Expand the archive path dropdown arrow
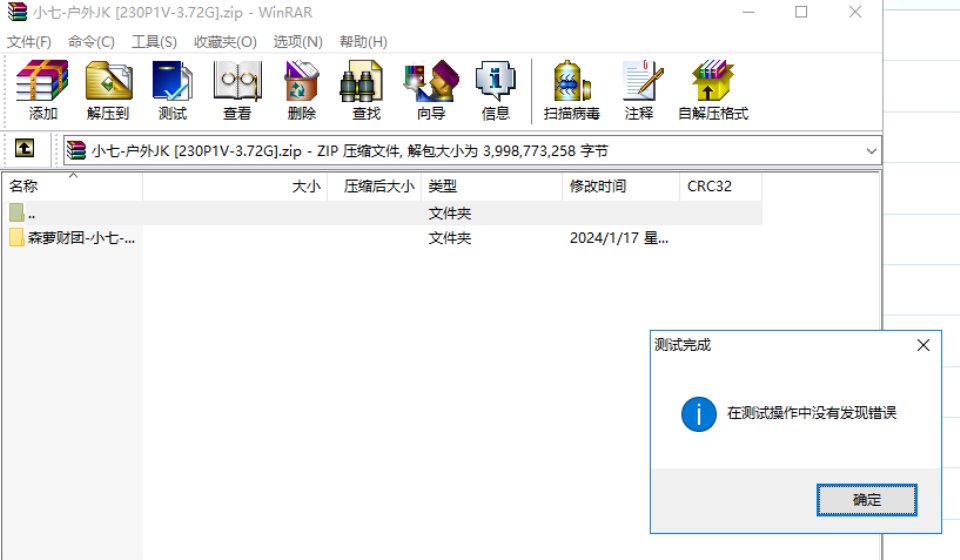Screen dimensions: 960x560 coord(871,151)
